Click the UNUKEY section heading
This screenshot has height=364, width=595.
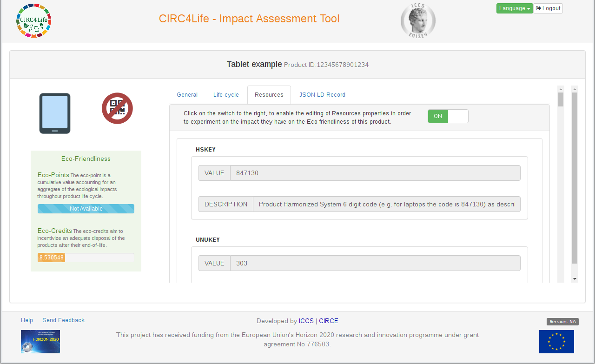coord(208,240)
